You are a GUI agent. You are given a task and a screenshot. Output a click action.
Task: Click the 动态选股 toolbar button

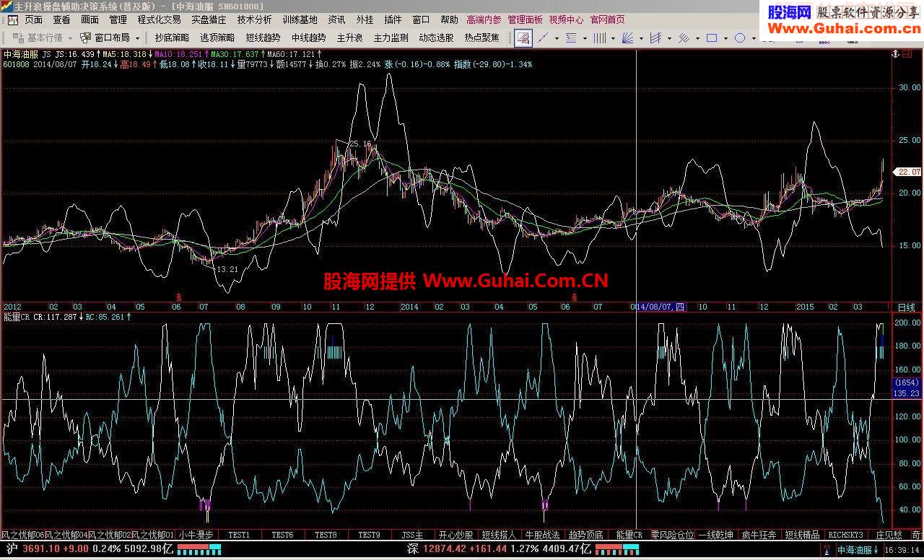tap(437, 38)
